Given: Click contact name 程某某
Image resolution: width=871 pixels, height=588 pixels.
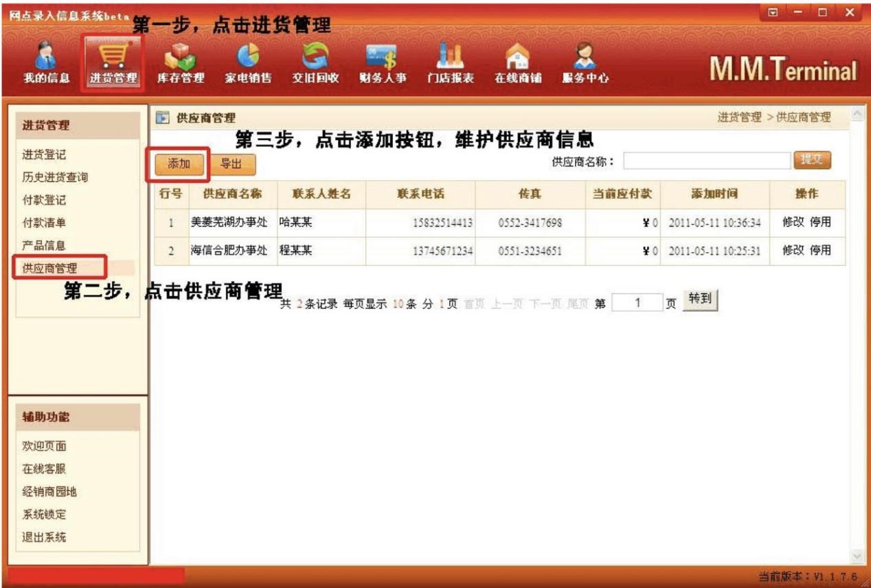Looking at the screenshot, I should [295, 251].
